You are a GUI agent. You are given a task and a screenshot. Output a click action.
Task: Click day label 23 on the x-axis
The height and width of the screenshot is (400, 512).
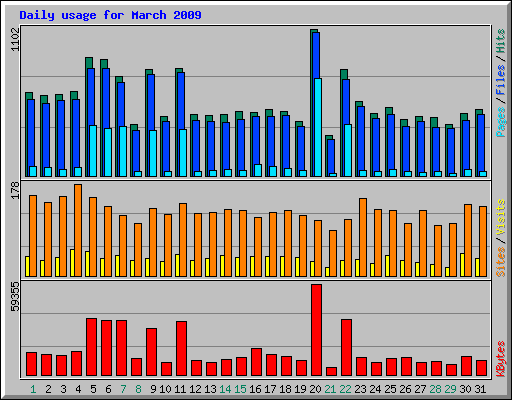point(360,389)
